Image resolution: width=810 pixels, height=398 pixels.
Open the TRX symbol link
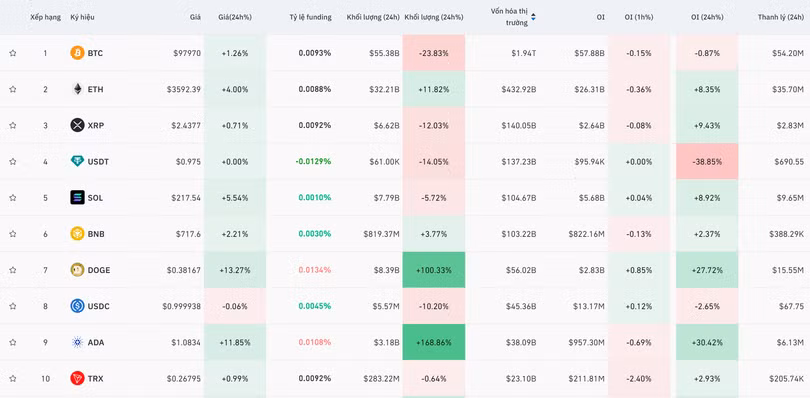tap(95, 378)
